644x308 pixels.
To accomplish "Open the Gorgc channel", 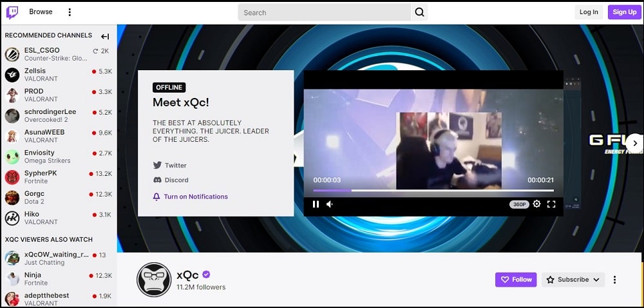I will tap(59, 198).
